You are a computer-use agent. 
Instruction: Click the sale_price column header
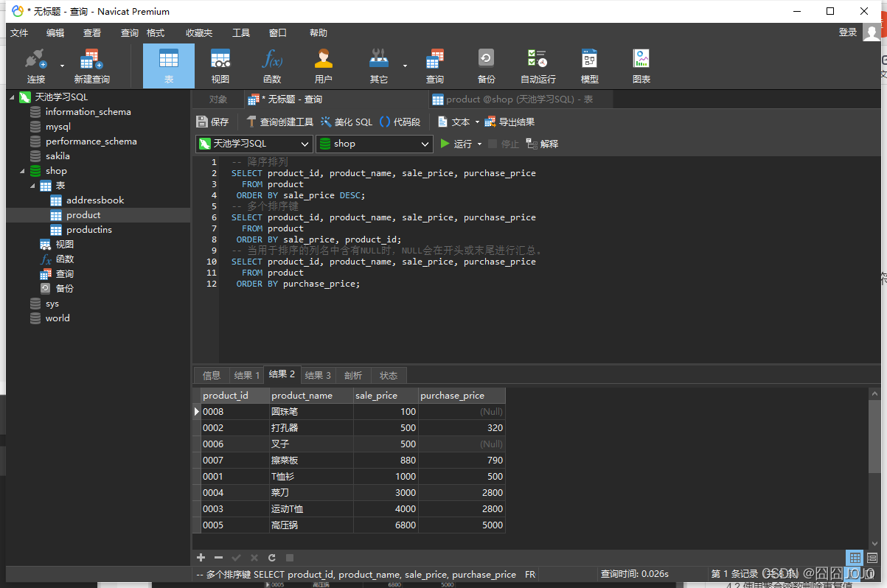[x=386, y=396]
